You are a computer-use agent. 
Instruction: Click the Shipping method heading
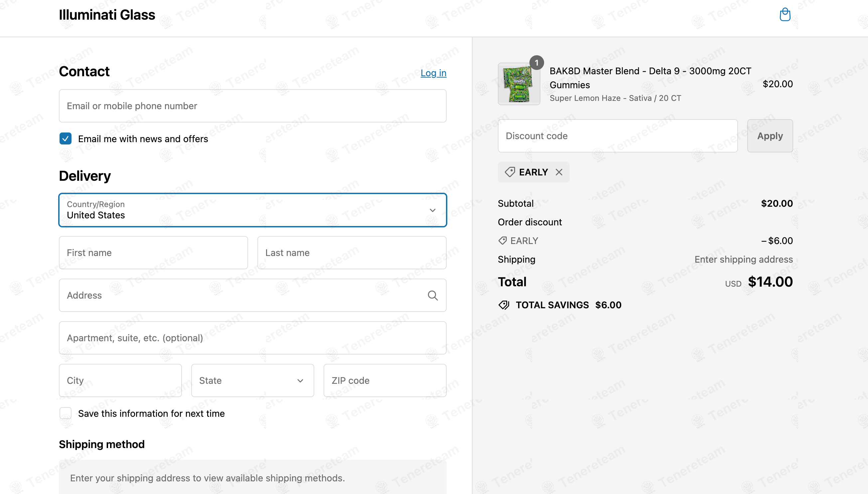[102, 444]
